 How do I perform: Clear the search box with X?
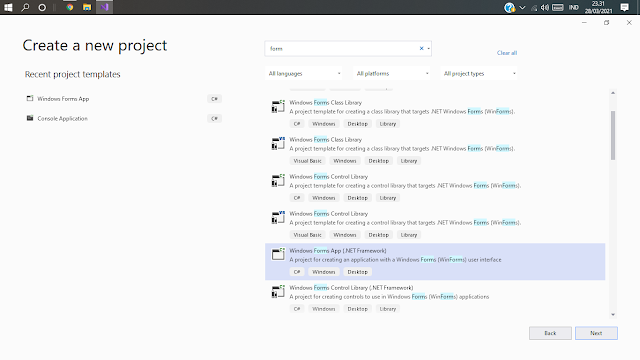tap(422, 48)
